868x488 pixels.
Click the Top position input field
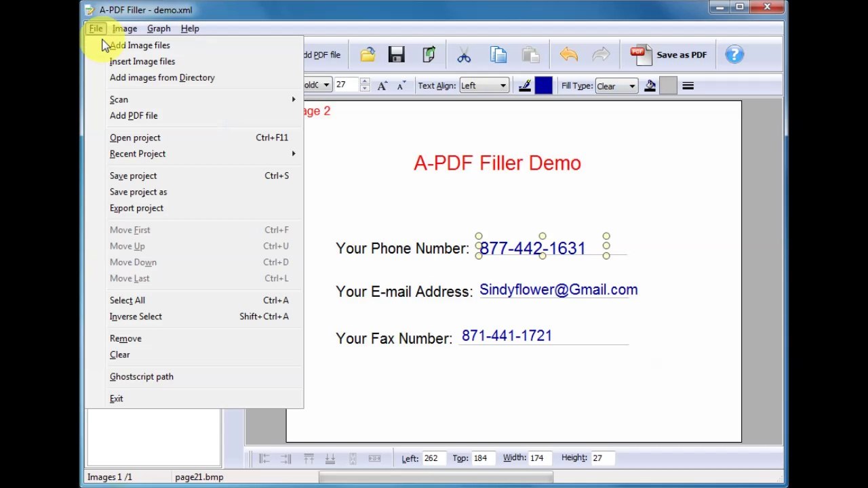pos(484,458)
